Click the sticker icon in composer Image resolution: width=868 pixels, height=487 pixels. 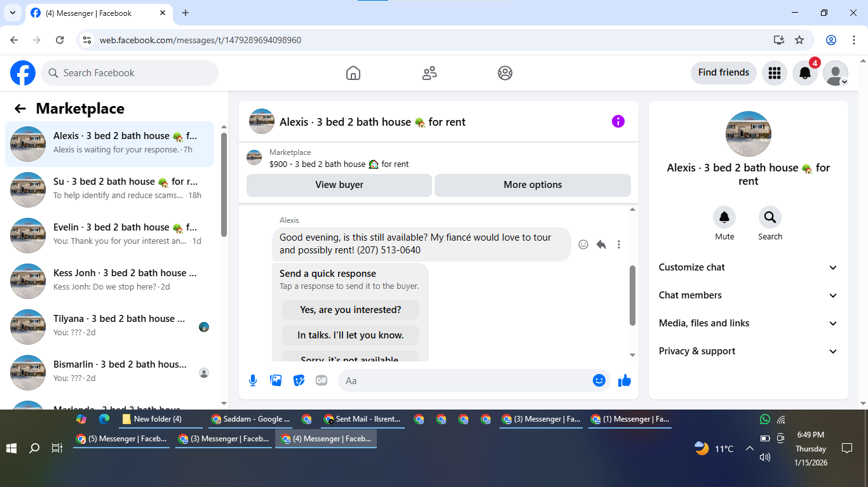[x=299, y=380]
